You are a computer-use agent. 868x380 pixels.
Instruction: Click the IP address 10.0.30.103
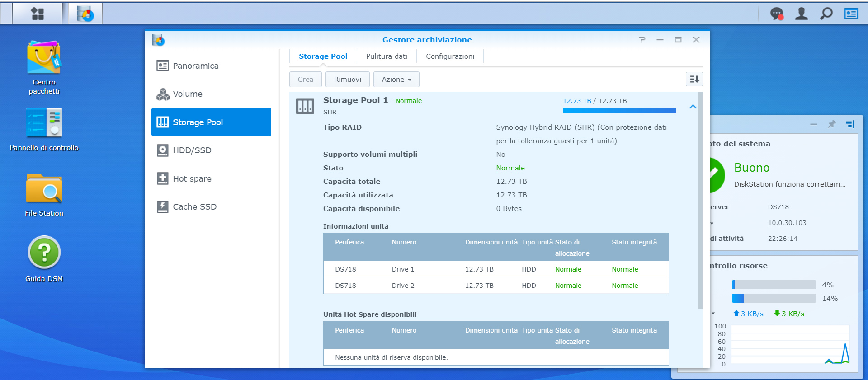pyautogui.click(x=787, y=223)
